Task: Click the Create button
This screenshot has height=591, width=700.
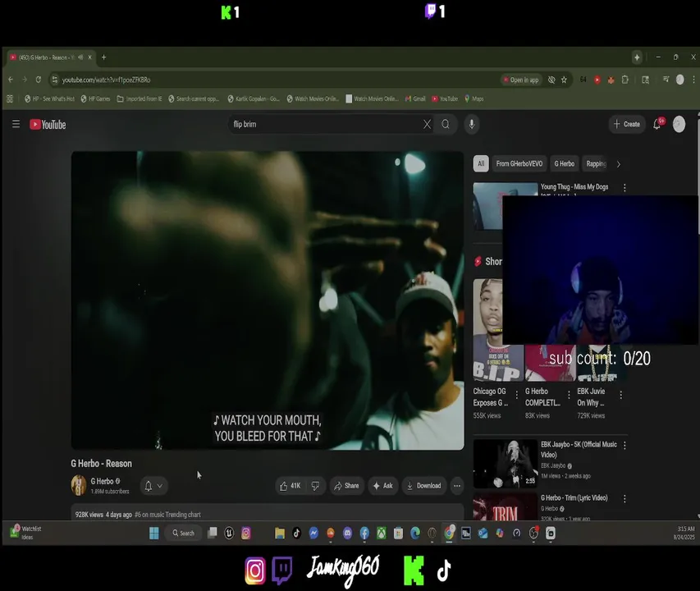Action: pos(627,124)
